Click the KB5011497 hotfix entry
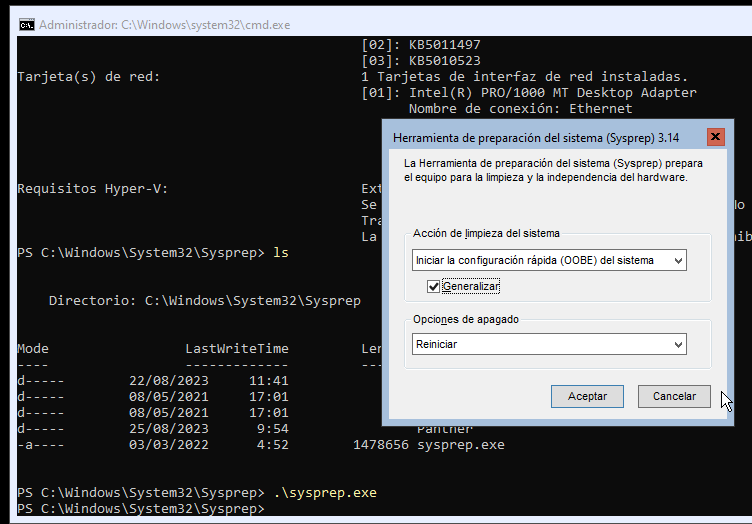 [x=444, y=45]
